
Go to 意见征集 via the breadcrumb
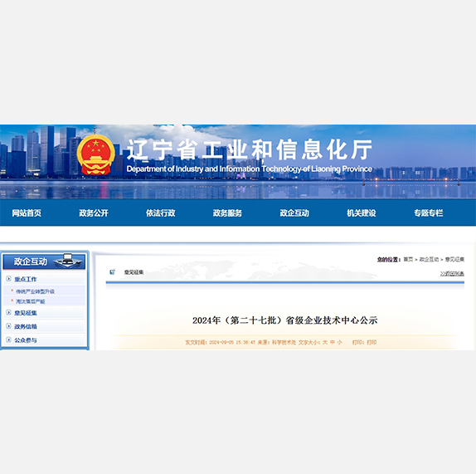coord(454,259)
